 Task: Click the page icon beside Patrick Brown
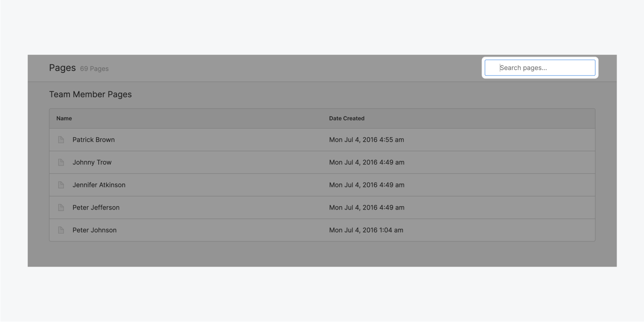click(60, 139)
